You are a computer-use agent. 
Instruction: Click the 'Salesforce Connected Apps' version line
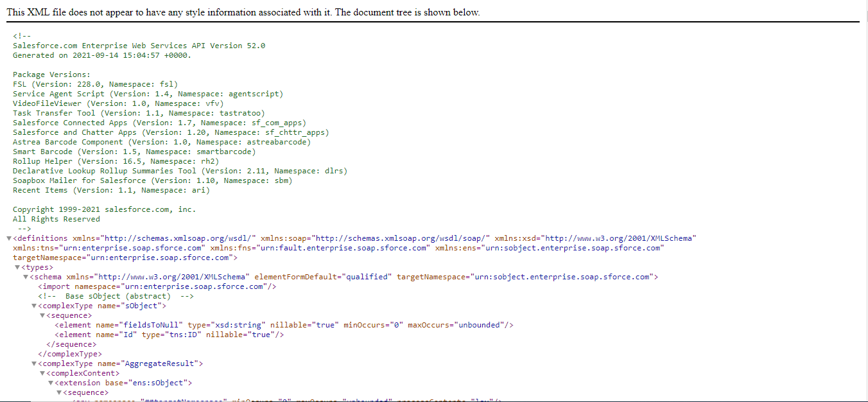pos(159,123)
